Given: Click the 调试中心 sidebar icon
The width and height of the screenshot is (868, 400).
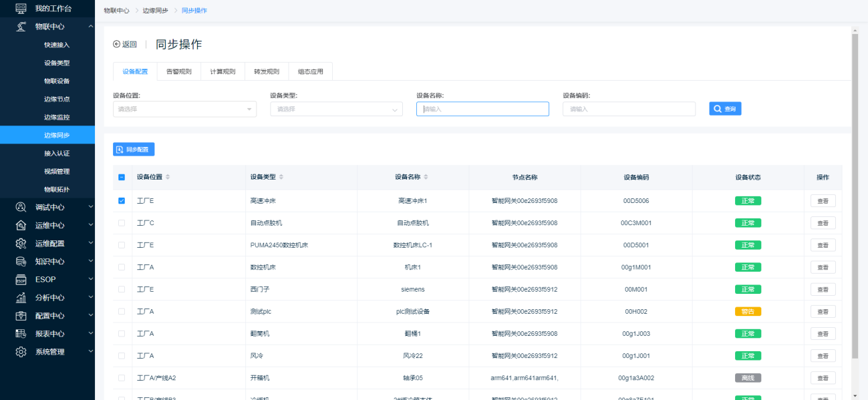Looking at the screenshot, I should coord(21,207).
